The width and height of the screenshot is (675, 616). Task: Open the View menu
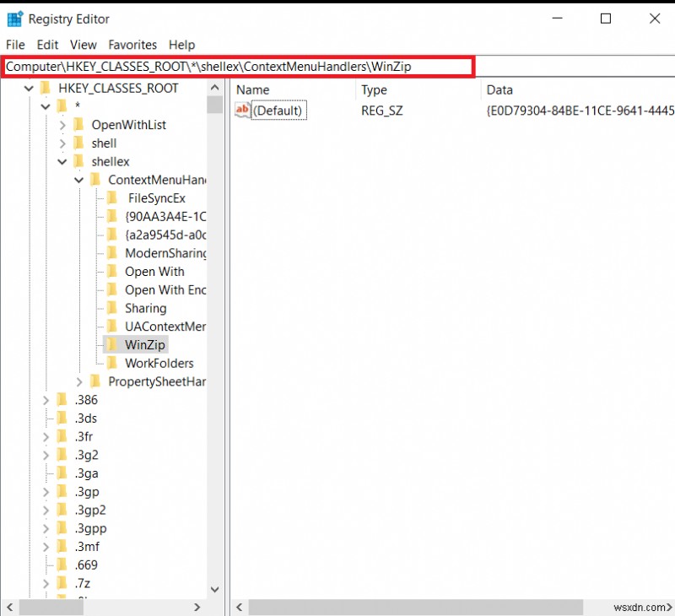pyautogui.click(x=84, y=45)
